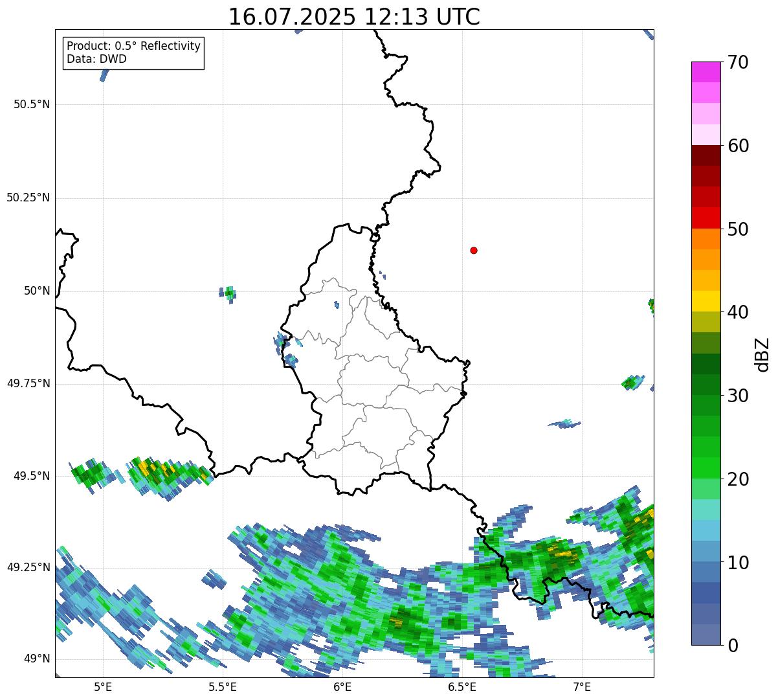778x700 pixels.
Task: Click the 5.5°E longitude label
Action: [x=223, y=686]
